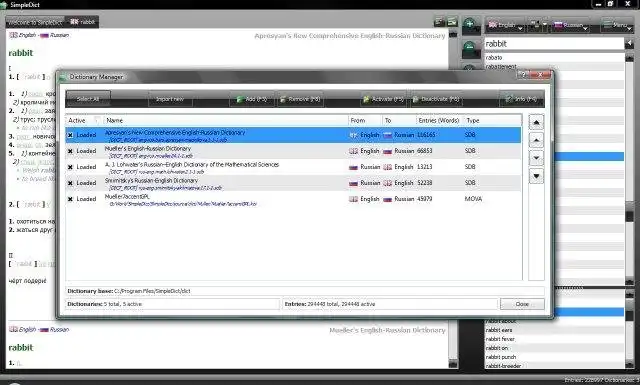
Task: Move dictionary up one position
Action: [x=536, y=140]
